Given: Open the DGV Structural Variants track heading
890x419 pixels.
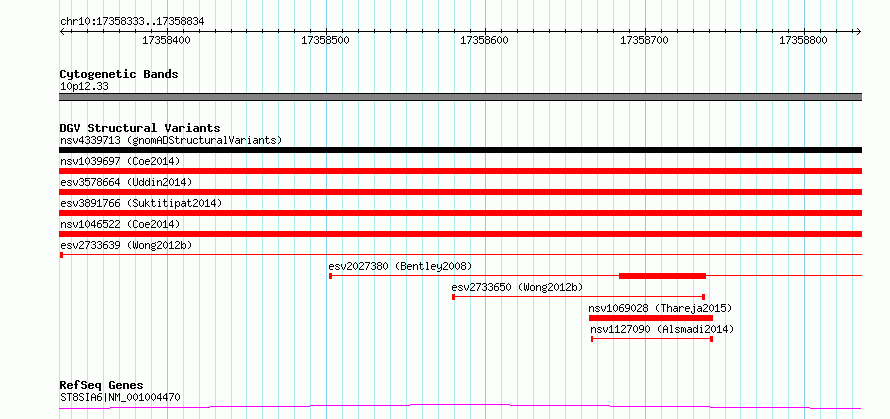Looking at the screenshot, I should pyautogui.click(x=140, y=128).
